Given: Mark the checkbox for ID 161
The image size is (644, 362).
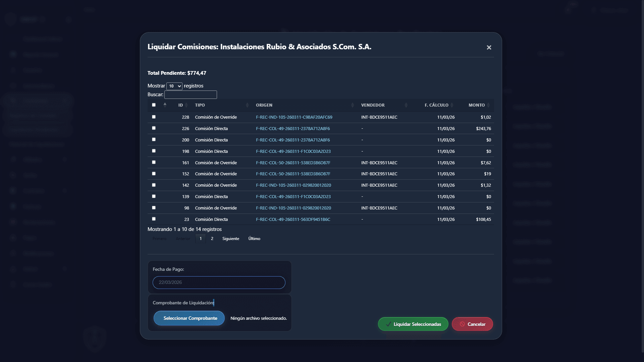Looking at the screenshot, I should point(154,162).
